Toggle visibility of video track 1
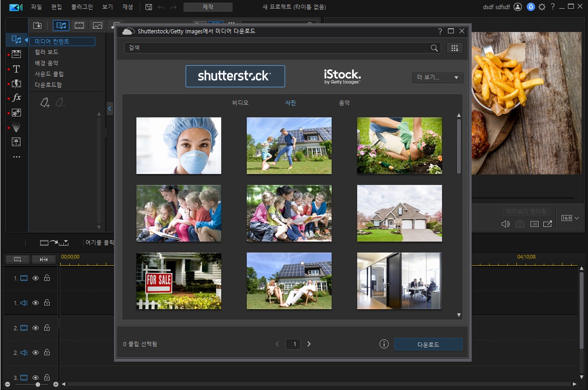The height and width of the screenshot is (390, 588). [36, 278]
